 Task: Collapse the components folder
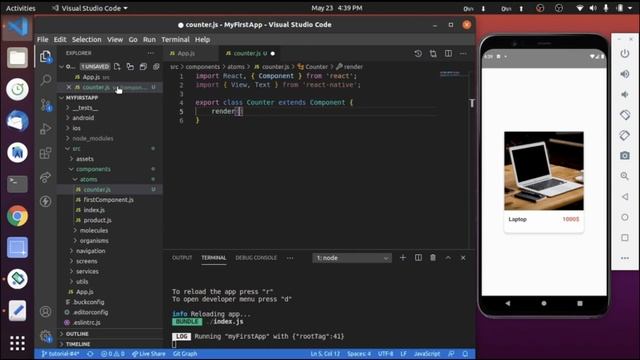[x=93, y=169]
